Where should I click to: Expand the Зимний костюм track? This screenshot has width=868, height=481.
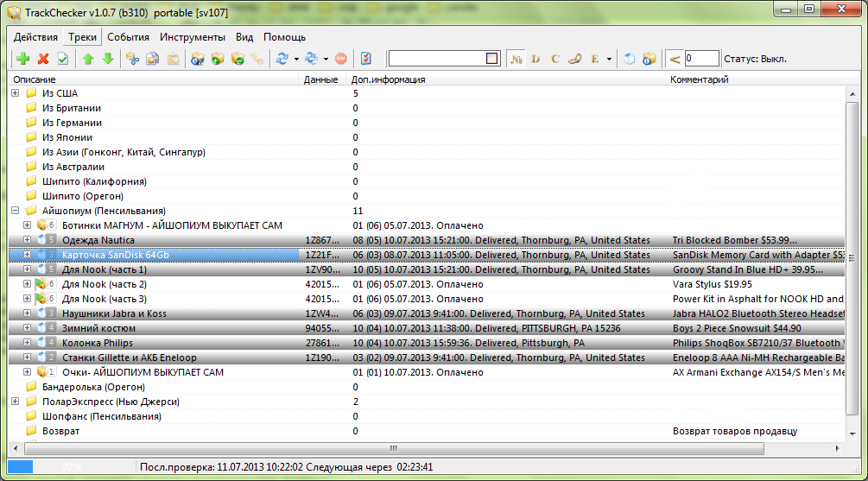click(27, 327)
